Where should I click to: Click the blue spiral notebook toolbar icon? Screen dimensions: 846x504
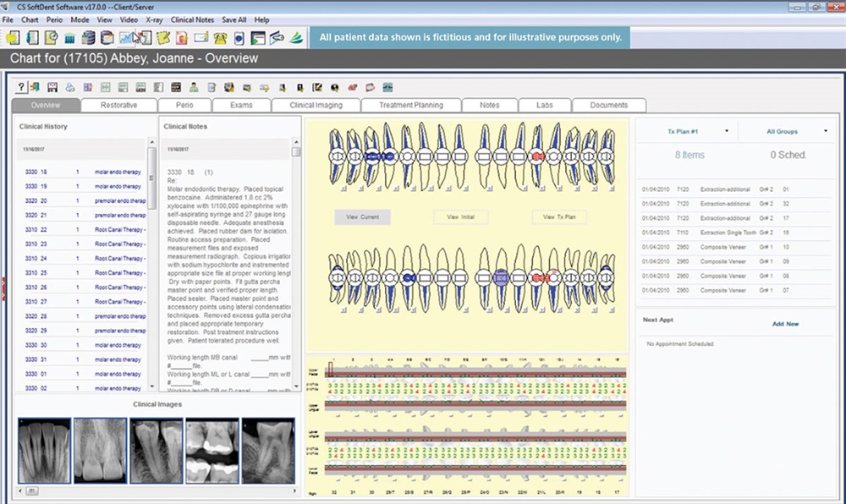click(x=32, y=38)
